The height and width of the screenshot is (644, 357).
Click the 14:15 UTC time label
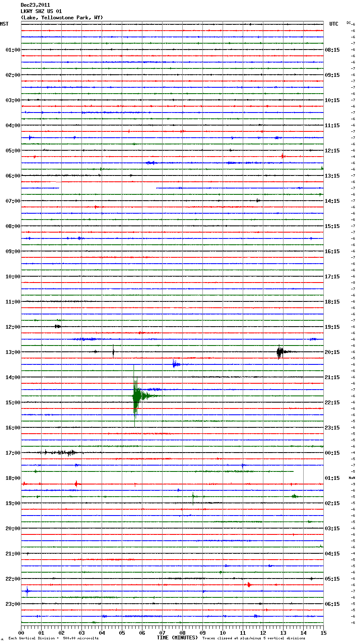coord(332,201)
